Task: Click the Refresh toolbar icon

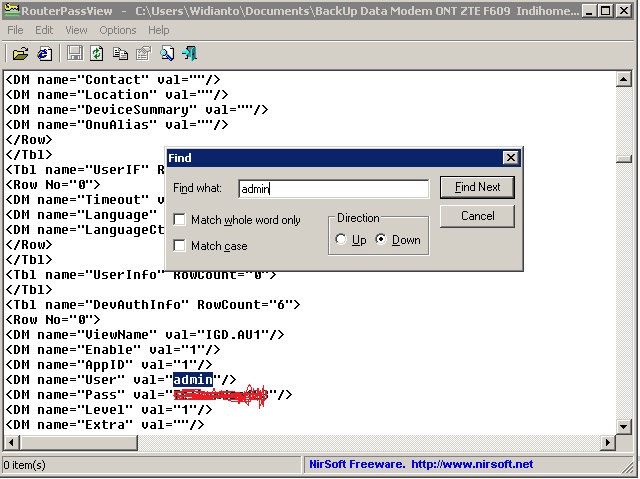Action: click(97, 53)
